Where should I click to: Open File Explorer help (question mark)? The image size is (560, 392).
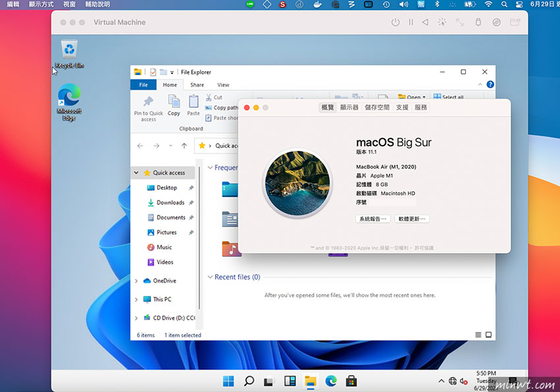490,84
